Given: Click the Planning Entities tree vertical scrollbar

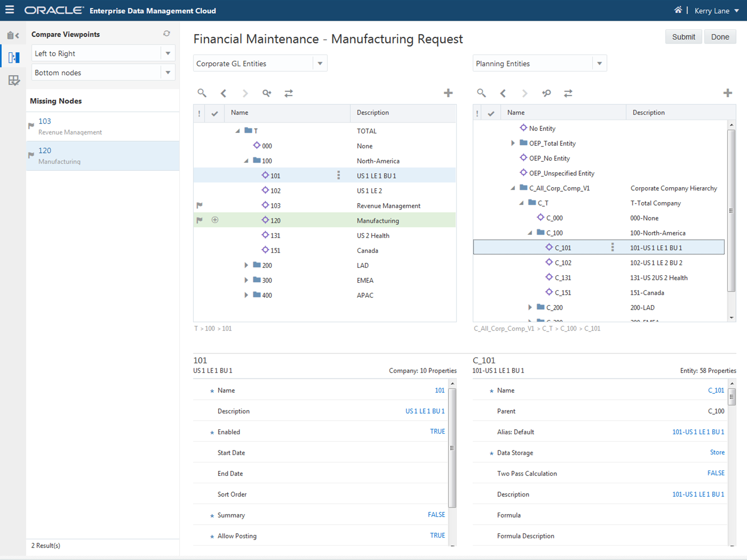Looking at the screenshot, I should 731,209.
